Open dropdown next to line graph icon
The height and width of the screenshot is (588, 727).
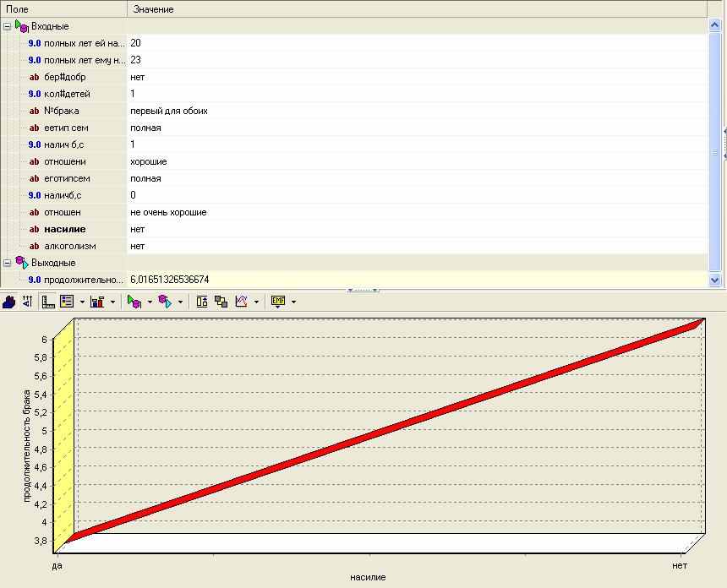(256, 302)
